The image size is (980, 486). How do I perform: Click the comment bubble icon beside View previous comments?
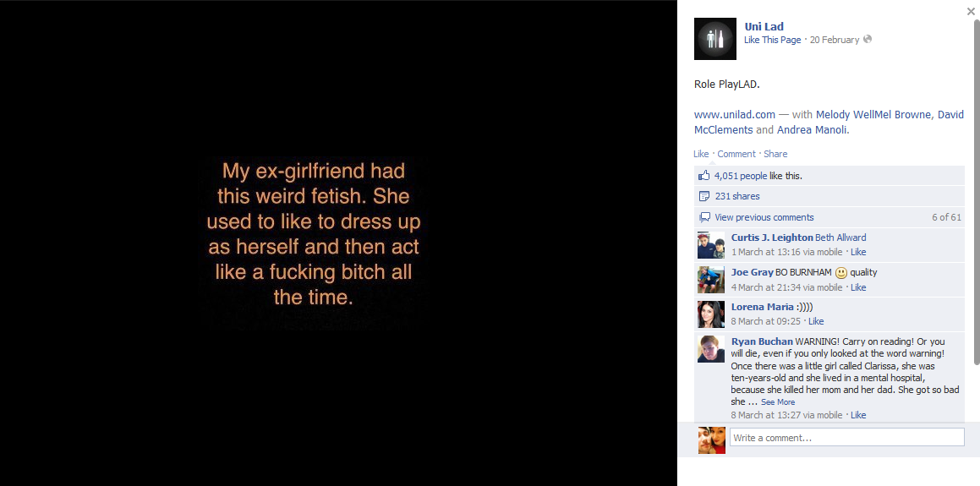pos(705,217)
